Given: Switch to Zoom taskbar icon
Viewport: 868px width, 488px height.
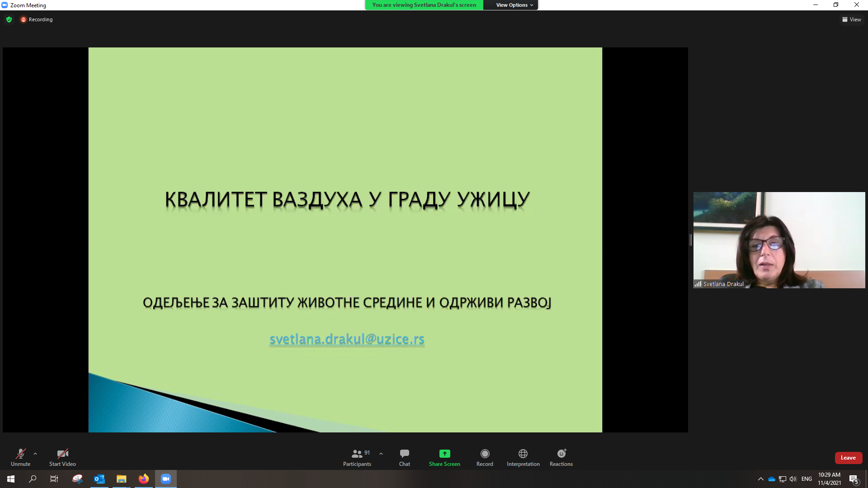Looking at the screenshot, I should [x=166, y=479].
